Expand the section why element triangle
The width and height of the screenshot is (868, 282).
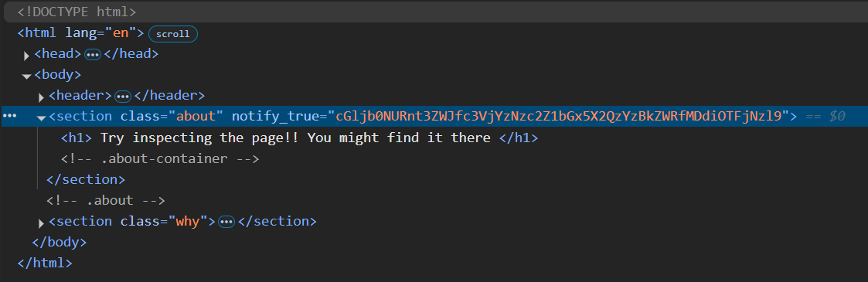(x=41, y=223)
